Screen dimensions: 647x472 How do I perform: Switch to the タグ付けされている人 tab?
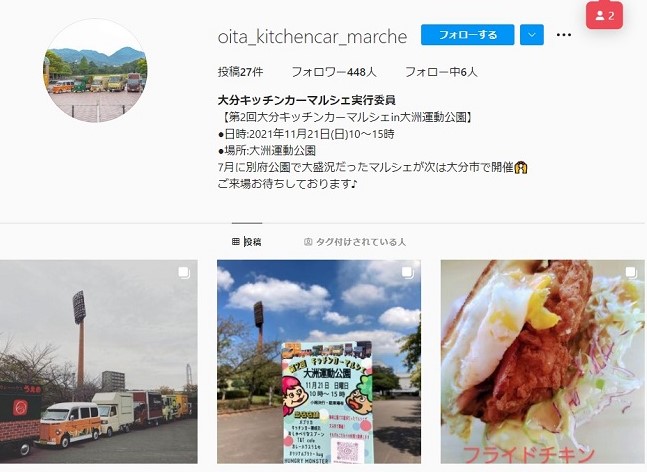355,242
